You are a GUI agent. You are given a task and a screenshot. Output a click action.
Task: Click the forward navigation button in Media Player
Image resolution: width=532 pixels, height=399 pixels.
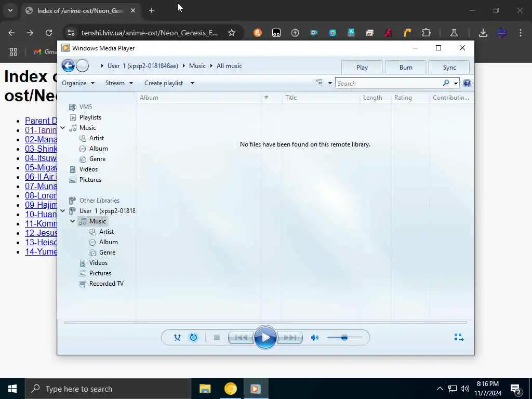tap(82, 65)
